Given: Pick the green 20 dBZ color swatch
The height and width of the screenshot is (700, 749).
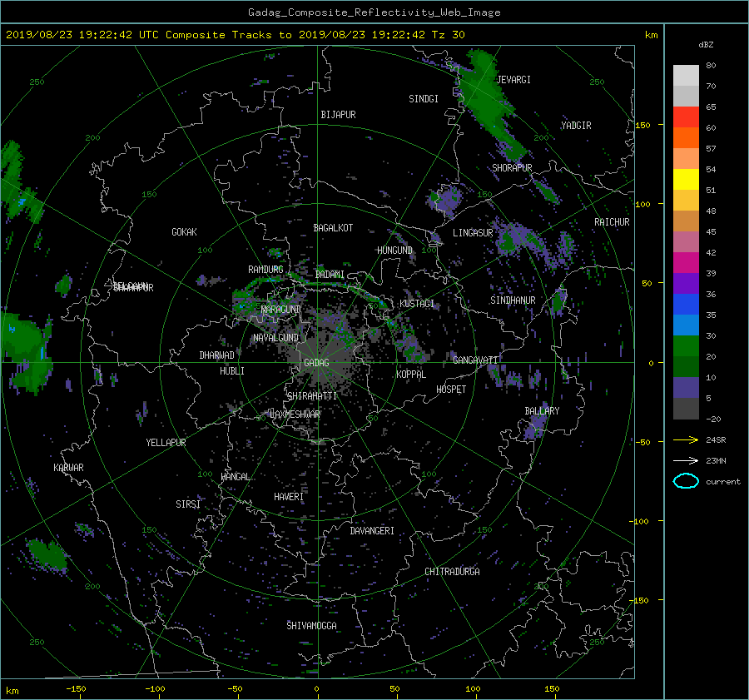Looking at the screenshot, I should (686, 346).
